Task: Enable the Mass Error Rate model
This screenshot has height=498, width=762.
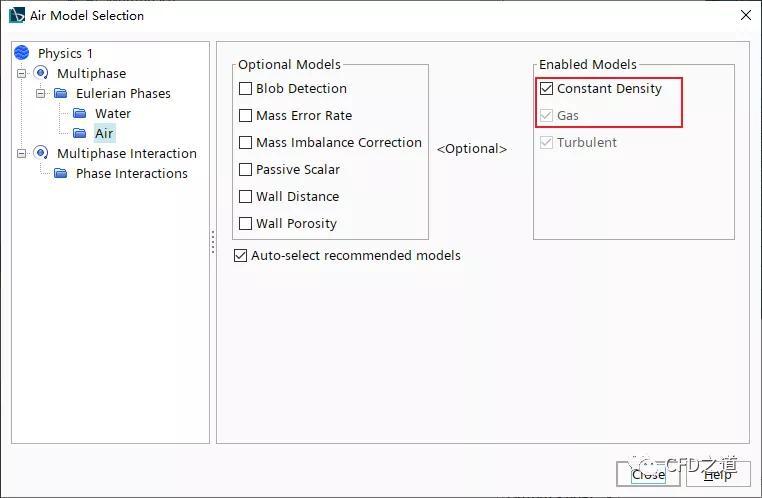Action: 245,115
